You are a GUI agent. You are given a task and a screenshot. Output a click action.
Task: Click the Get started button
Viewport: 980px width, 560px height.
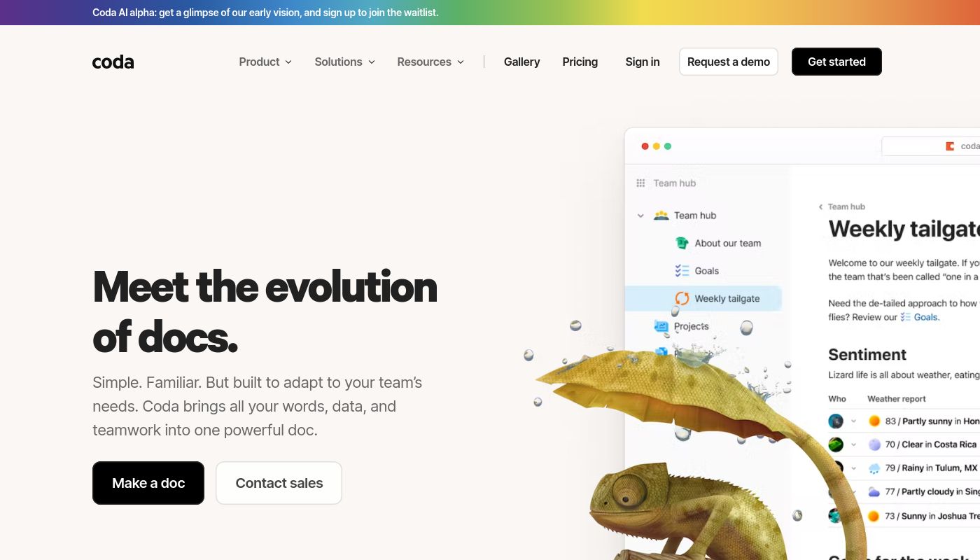coord(836,62)
